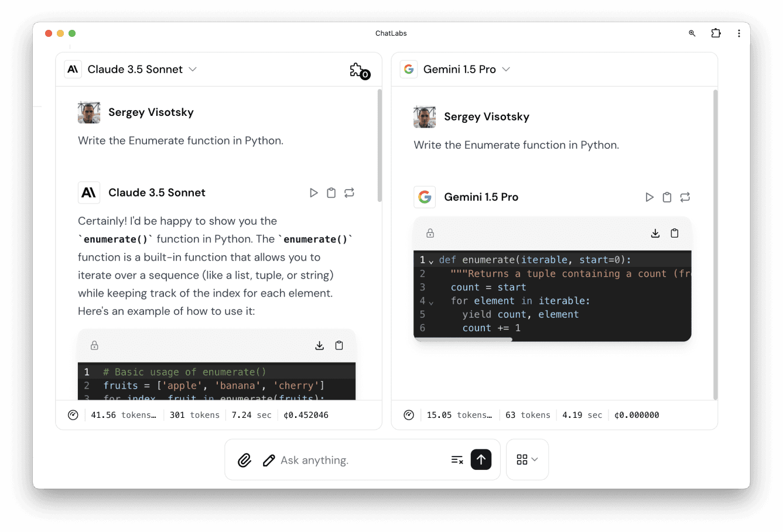Image resolution: width=783 pixels, height=532 pixels.
Task: Open the plugins icon in Claude panel header
Action: (359, 71)
